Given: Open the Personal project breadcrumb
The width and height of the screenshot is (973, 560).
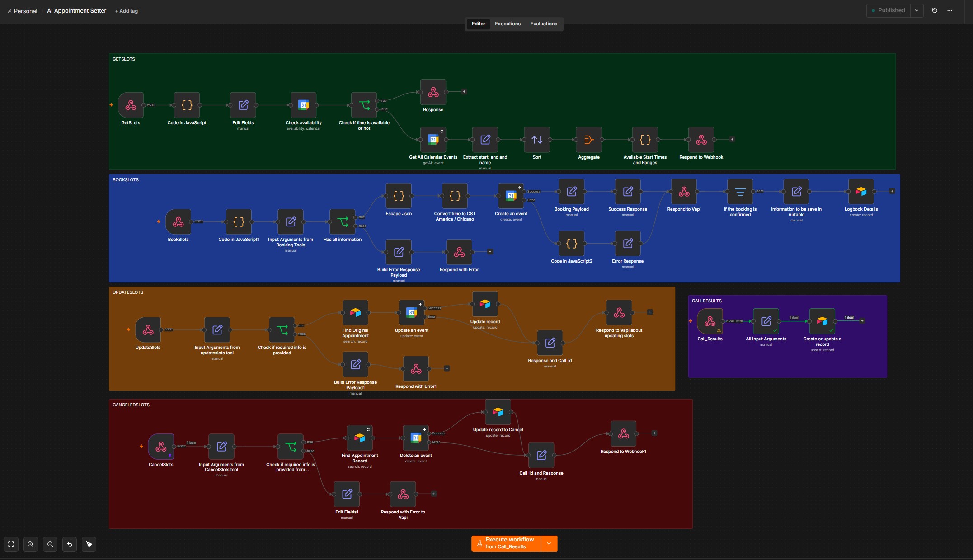Looking at the screenshot, I should 23,11.
